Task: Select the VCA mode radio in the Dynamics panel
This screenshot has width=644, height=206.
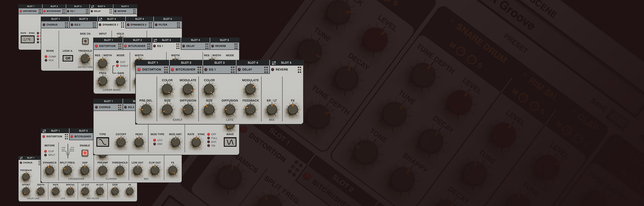Action: (46, 60)
